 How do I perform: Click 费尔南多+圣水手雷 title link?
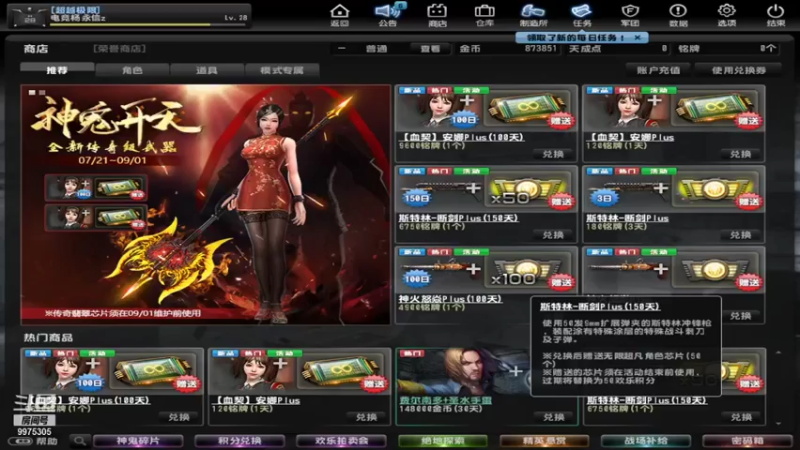pyautogui.click(x=445, y=401)
